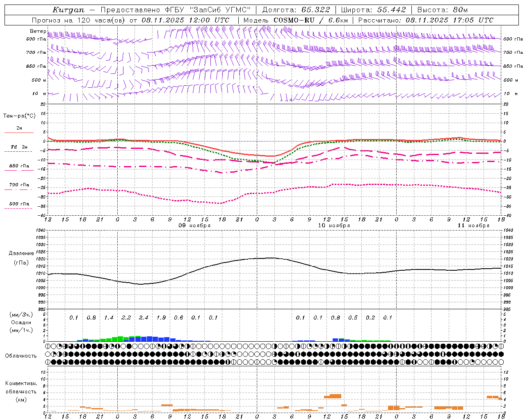The image size is (525, 420).
Task: Click the "(мм/1ч.)" unit label
Action: click(21, 331)
